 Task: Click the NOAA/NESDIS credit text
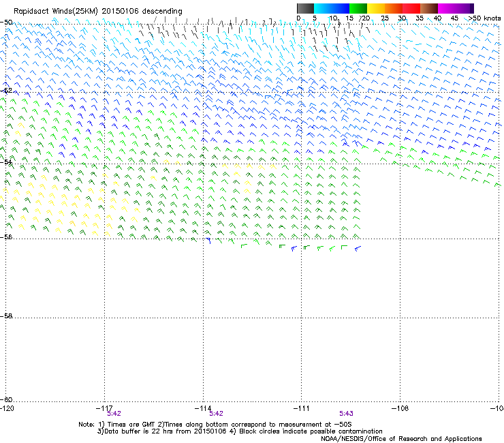coord(401,439)
